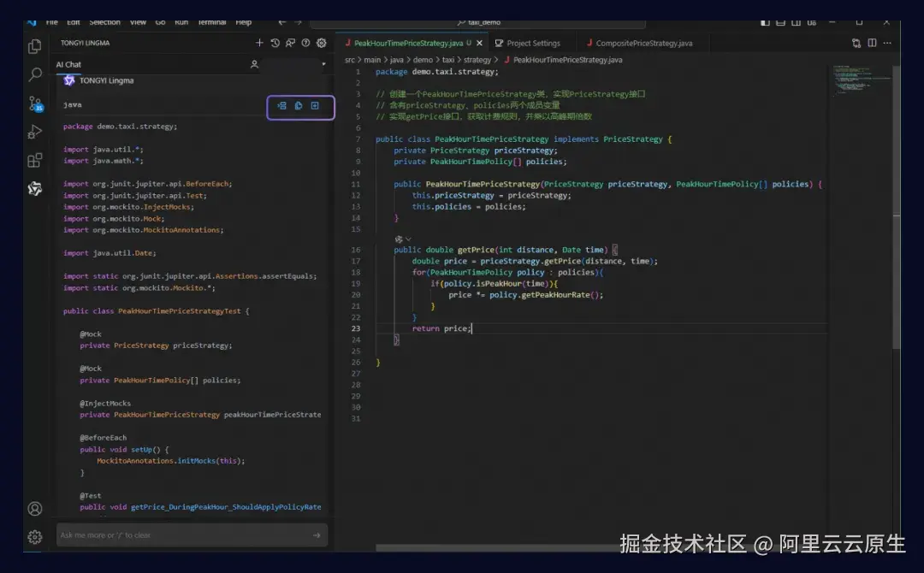The height and width of the screenshot is (573, 924).
Task: Click the Lingma inline icon above getPrice
Action: (399, 239)
